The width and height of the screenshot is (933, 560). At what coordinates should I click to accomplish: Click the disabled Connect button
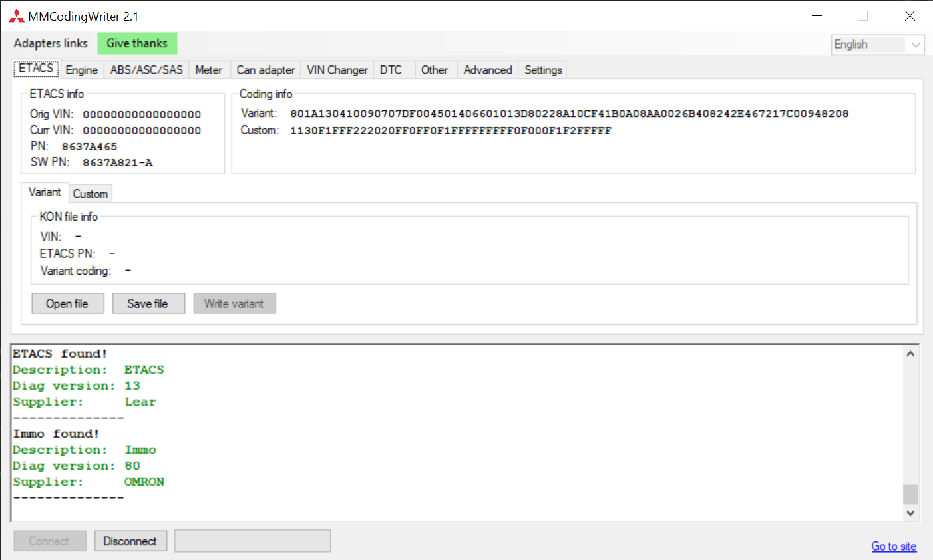click(x=49, y=541)
